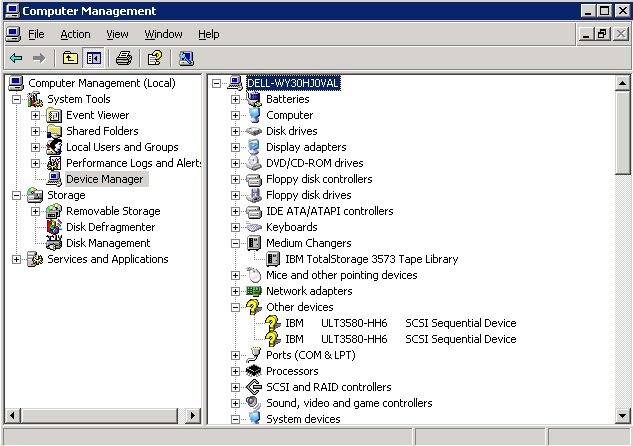The image size is (633, 446).
Task: Open the View menu
Action: click(117, 34)
